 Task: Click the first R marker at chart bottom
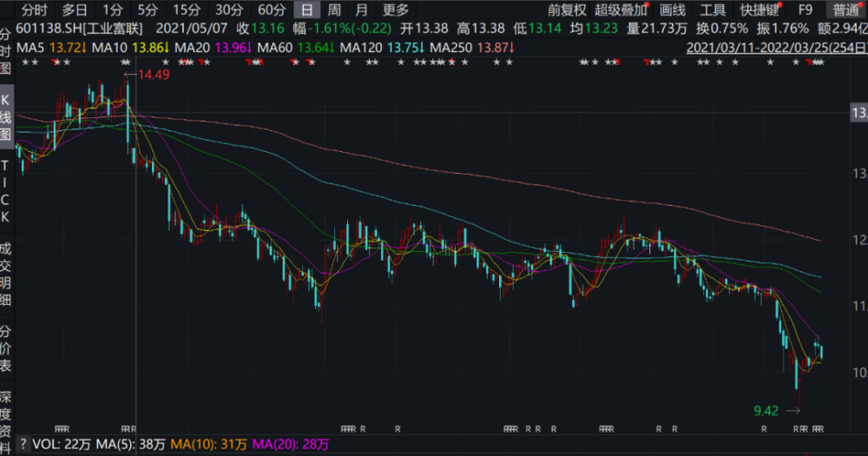click(57, 429)
